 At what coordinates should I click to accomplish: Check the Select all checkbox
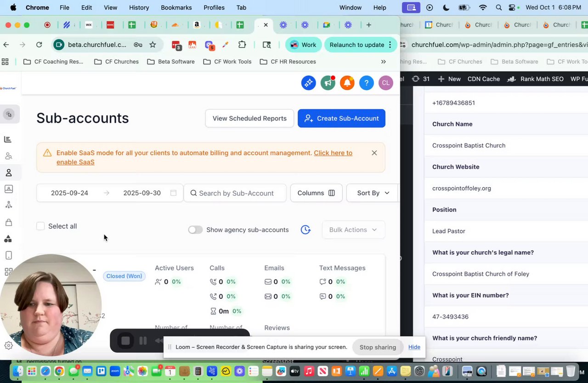[x=40, y=226]
